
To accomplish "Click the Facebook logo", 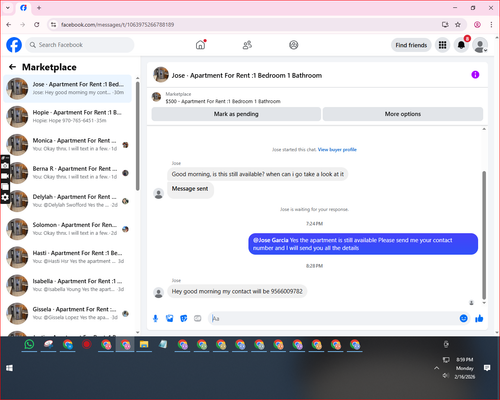I will [x=14, y=45].
